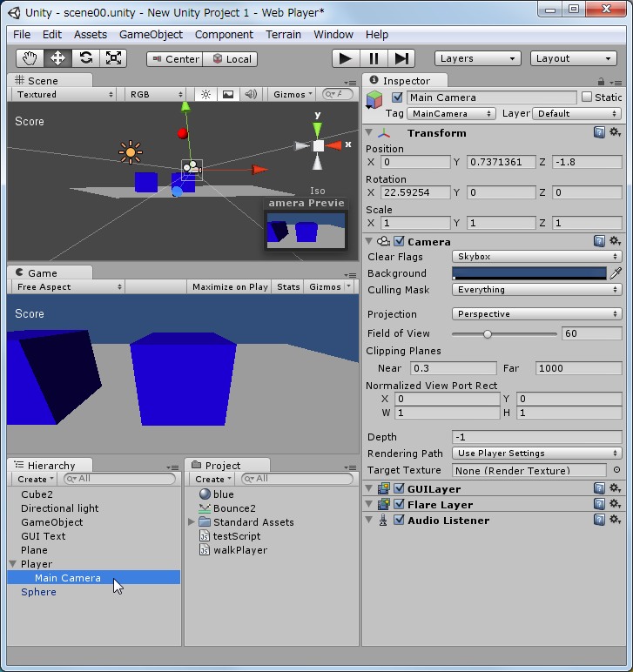Expand the Standard Assets folder
This screenshot has height=672, width=633.
[x=192, y=522]
